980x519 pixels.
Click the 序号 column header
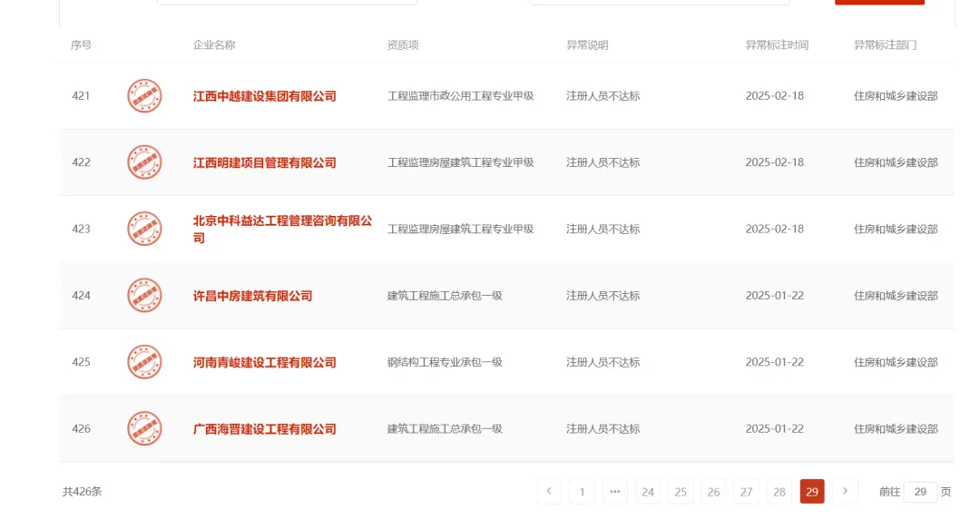coord(81,45)
